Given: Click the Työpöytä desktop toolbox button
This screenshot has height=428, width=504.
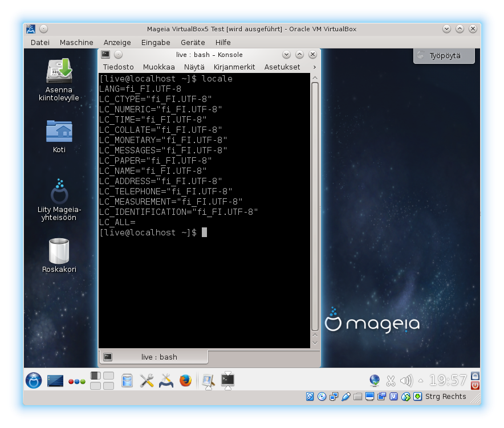Looking at the screenshot, I should [444, 56].
